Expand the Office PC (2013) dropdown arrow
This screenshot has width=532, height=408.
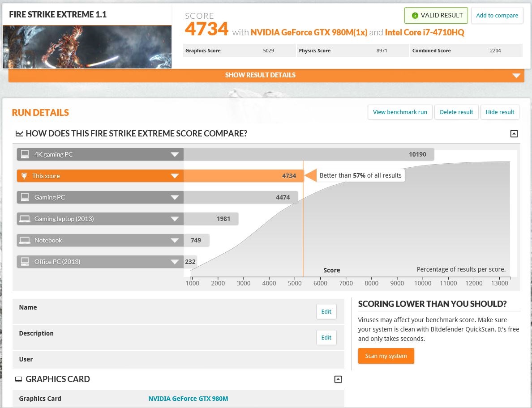click(x=175, y=262)
